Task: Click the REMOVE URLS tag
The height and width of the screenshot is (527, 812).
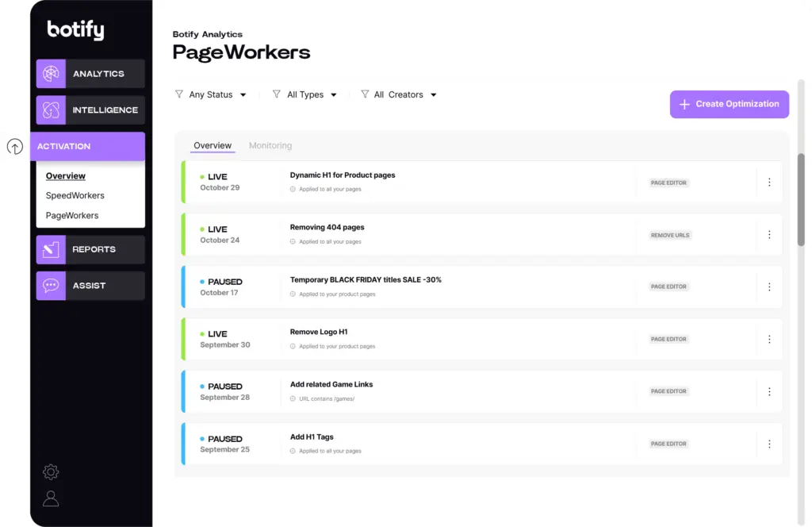Action: click(x=670, y=235)
